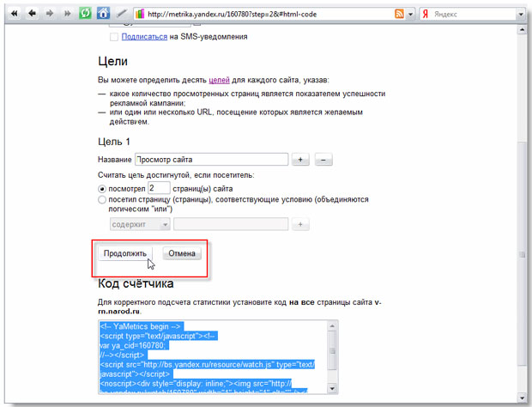This screenshot has width=532, height=407.
Task: Click the 'Название' goal name input field
Action: coord(211,160)
